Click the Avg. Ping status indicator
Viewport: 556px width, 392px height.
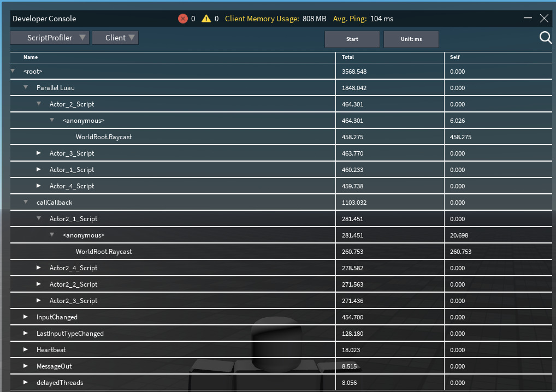click(x=358, y=18)
